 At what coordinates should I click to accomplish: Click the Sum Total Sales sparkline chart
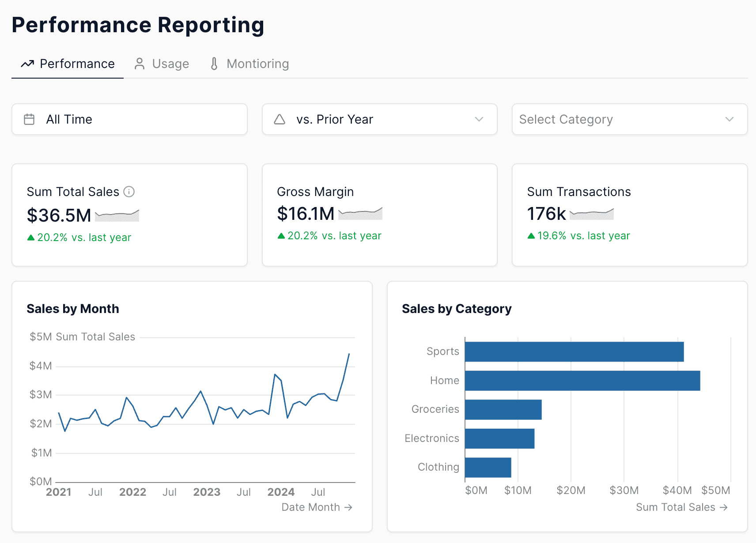click(117, 215)
